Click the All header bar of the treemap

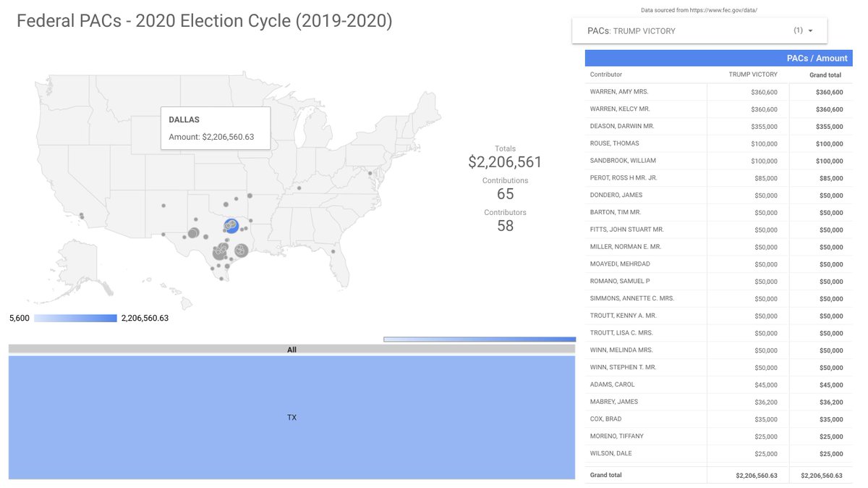[292, 350]
